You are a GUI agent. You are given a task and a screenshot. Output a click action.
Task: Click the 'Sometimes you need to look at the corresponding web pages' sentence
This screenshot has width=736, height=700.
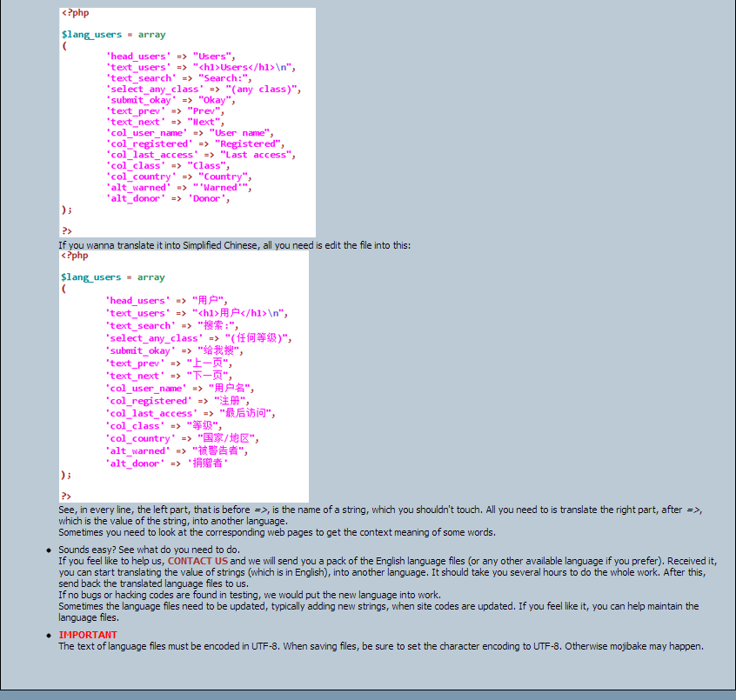coord(277,532)
